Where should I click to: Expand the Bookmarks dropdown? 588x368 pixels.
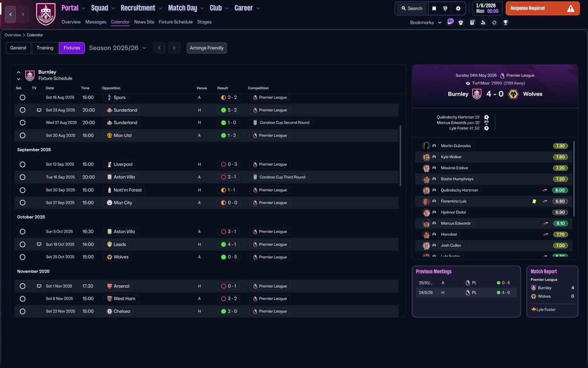426,23
